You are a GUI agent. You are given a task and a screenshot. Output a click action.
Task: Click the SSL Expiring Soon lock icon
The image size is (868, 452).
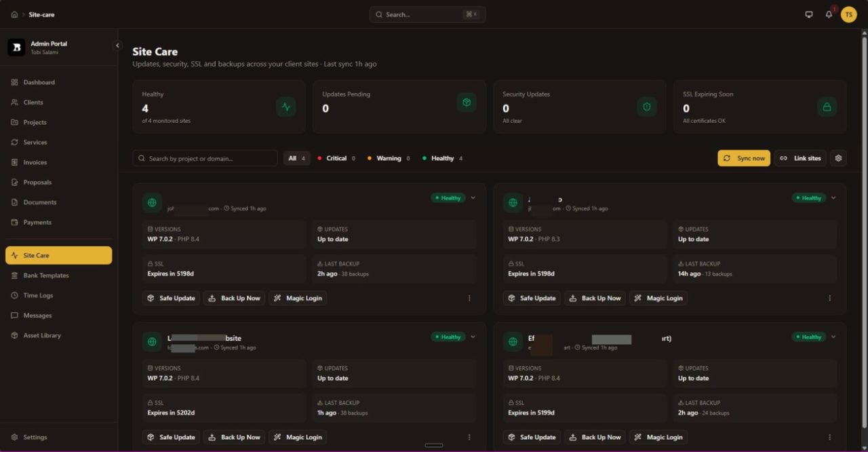827,107
